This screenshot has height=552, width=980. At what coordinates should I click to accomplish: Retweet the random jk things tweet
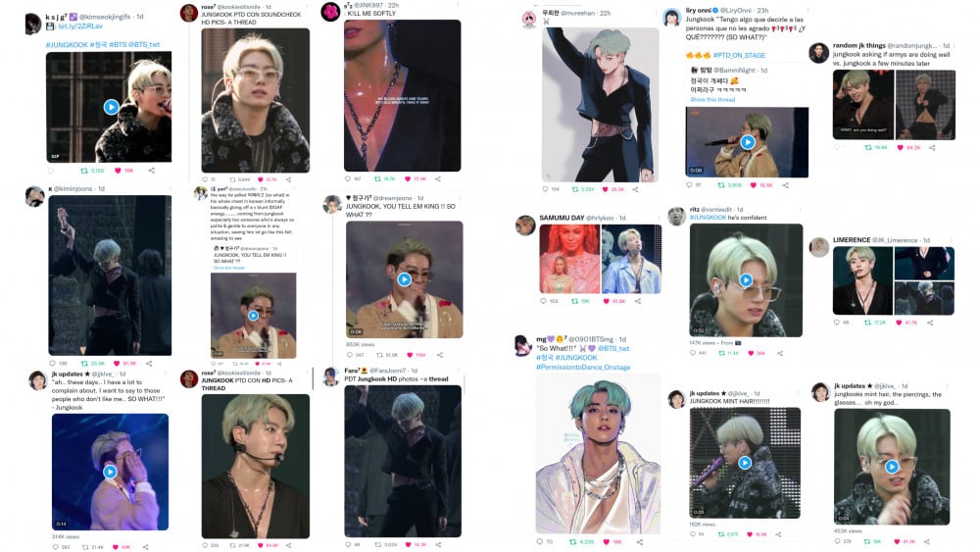[868, 147]
